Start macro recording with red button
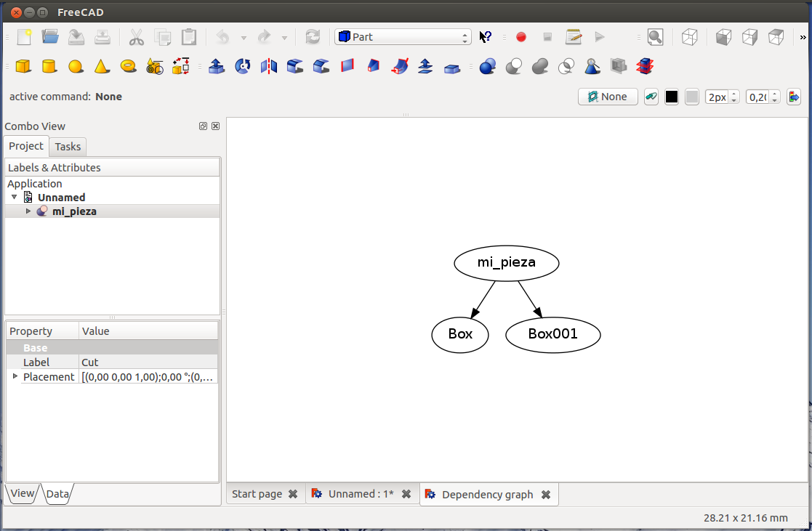812x531 pixels. [520, 37]
